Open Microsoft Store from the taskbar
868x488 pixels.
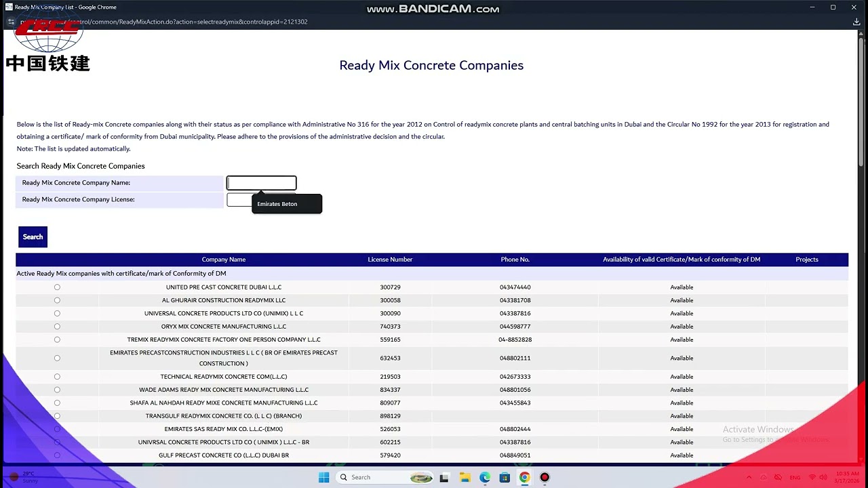tap(505, 477)
